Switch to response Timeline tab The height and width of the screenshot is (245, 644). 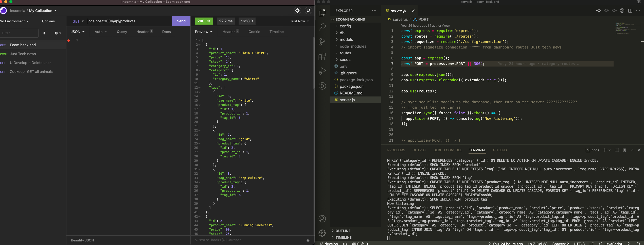(x=276, y=32)
